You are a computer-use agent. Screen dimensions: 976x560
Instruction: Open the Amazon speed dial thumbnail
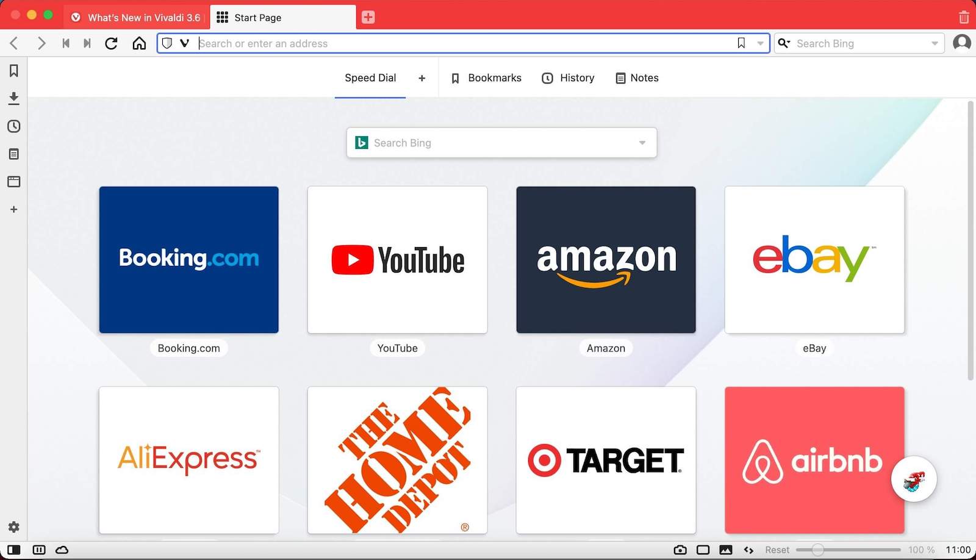[x=606, y=260]
